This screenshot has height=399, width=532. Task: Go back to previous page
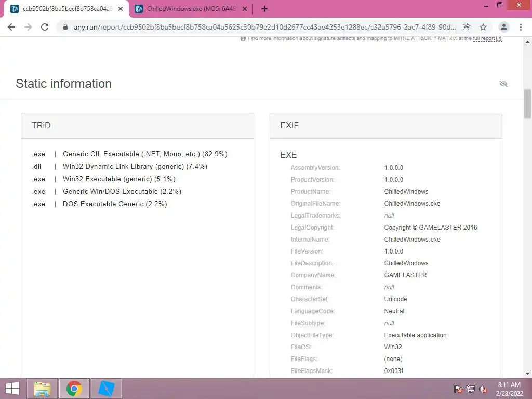point(11,27)
